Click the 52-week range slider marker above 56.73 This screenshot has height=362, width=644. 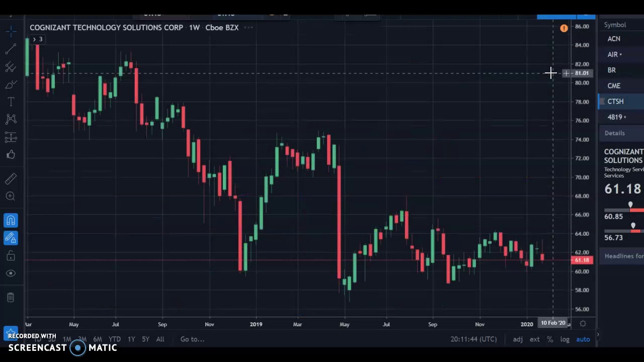(633, 226)
